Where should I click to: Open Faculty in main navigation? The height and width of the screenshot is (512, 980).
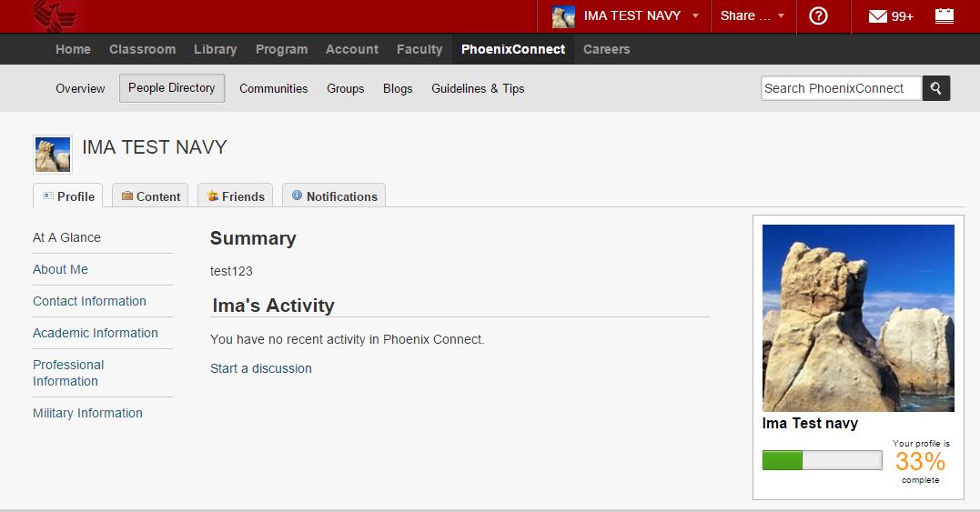tap(419, 49)
